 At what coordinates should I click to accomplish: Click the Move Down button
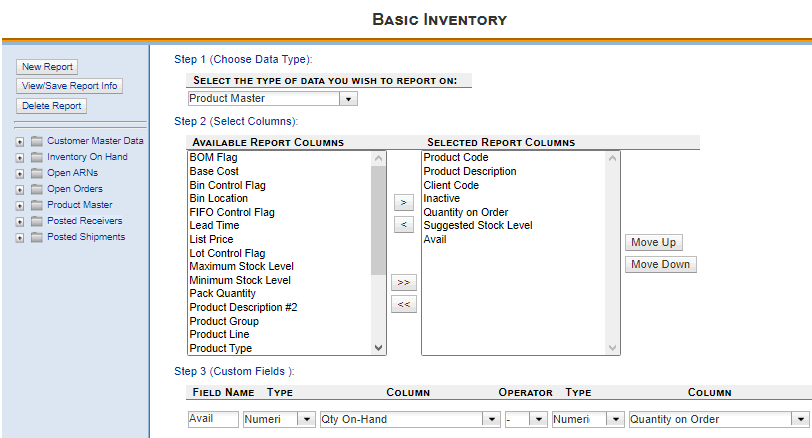[660, 264]
